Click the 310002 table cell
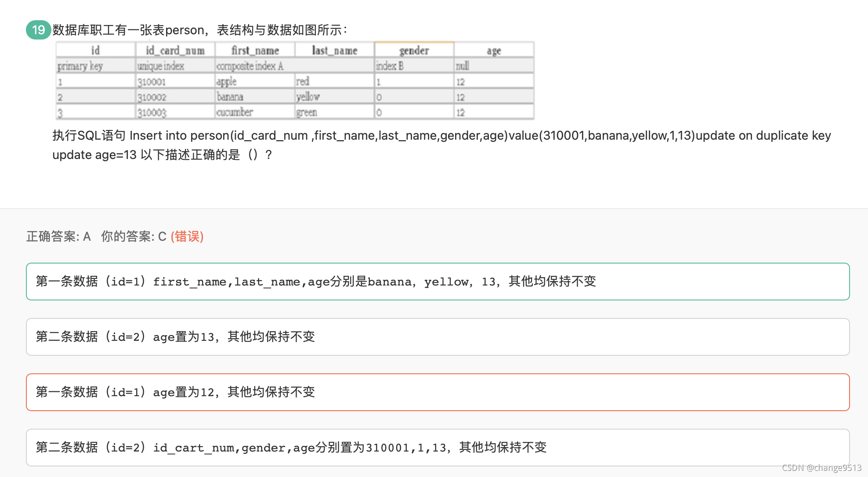 pyautogui.click(x=175, y=97)
